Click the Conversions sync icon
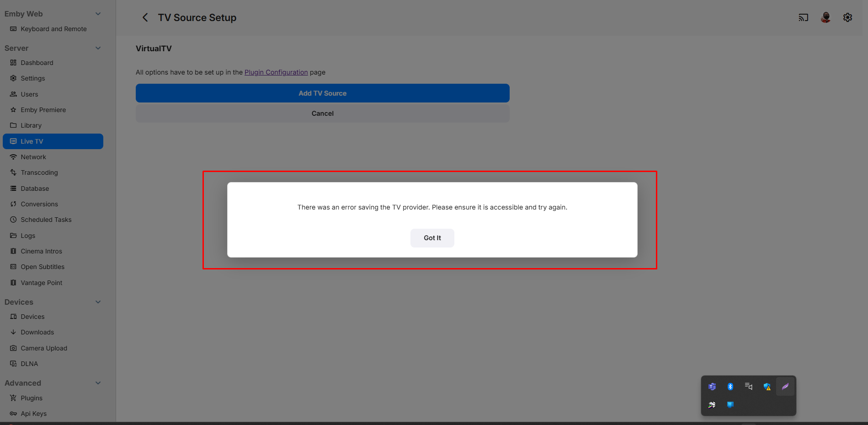The width and height of the screenshot is (868, 425). click(x=13, y=204)
